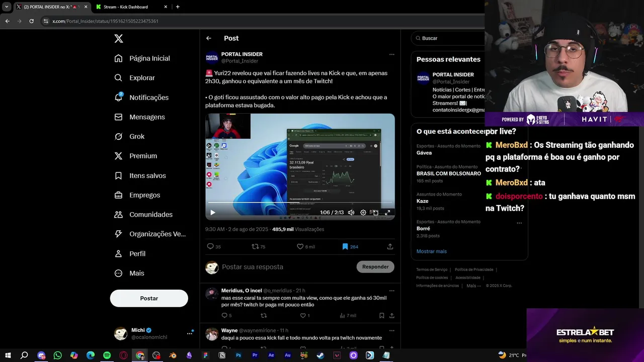
Task: Share Meridius's reply
Action: [391, 316]
